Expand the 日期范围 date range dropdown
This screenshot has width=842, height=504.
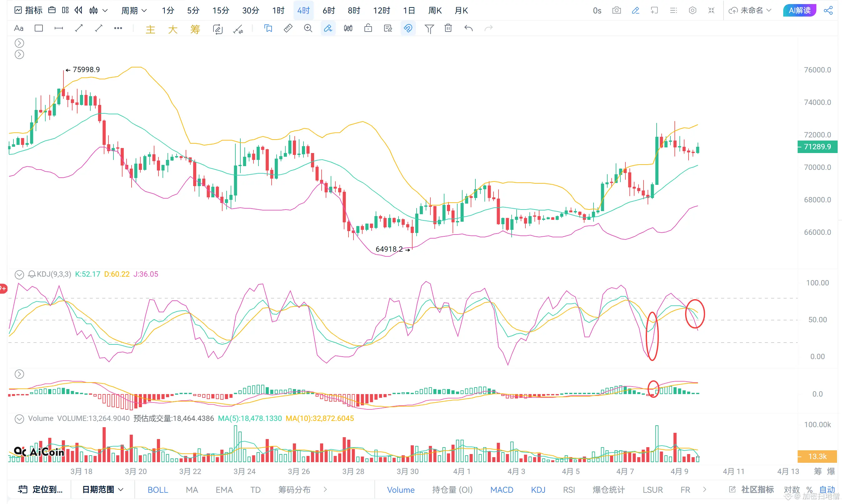(102, 489)
